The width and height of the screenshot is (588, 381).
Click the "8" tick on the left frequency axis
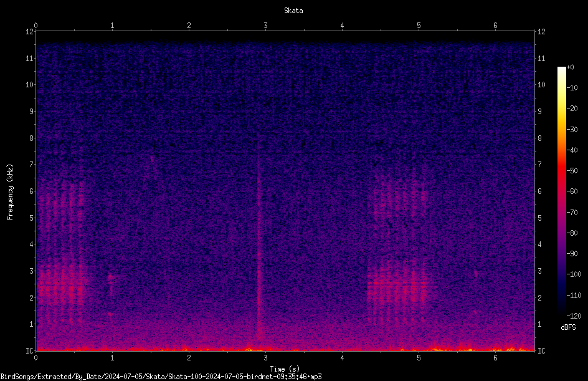32,138
